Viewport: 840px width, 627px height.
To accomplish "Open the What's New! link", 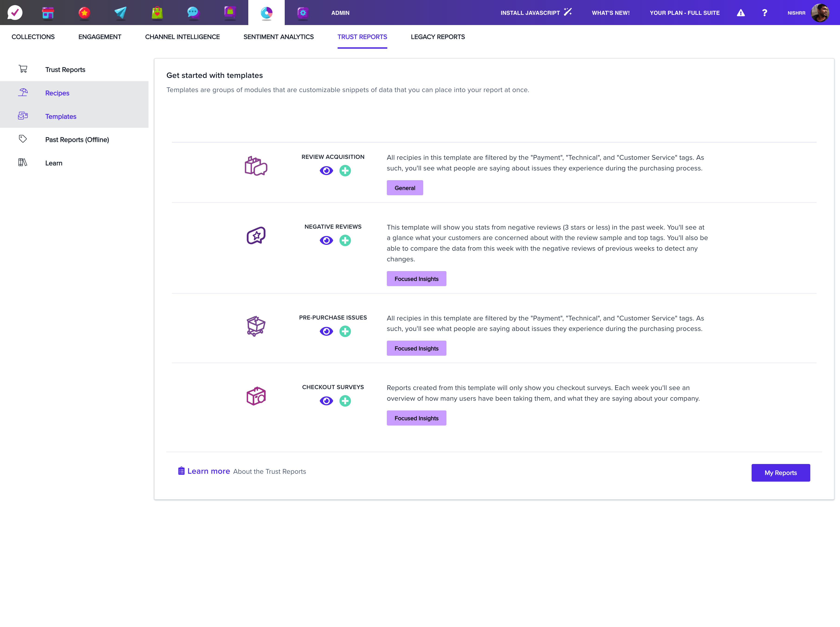I will tap(610, 13).
